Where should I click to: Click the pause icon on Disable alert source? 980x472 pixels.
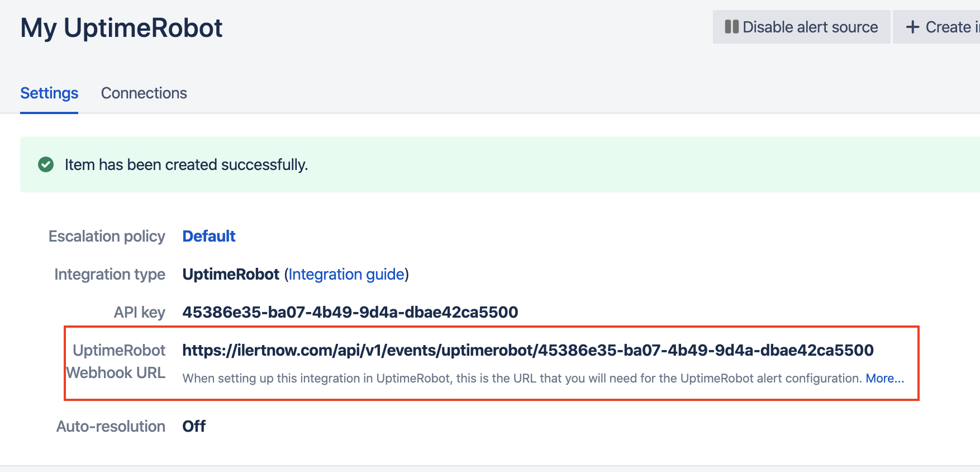click(731, 27)
